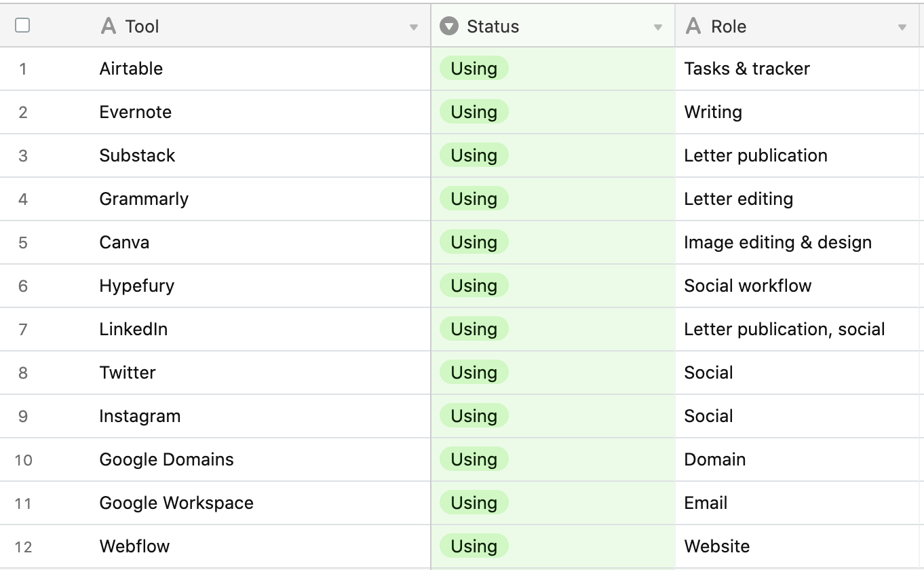Click the Social workflow role cell

coord(797,286)
